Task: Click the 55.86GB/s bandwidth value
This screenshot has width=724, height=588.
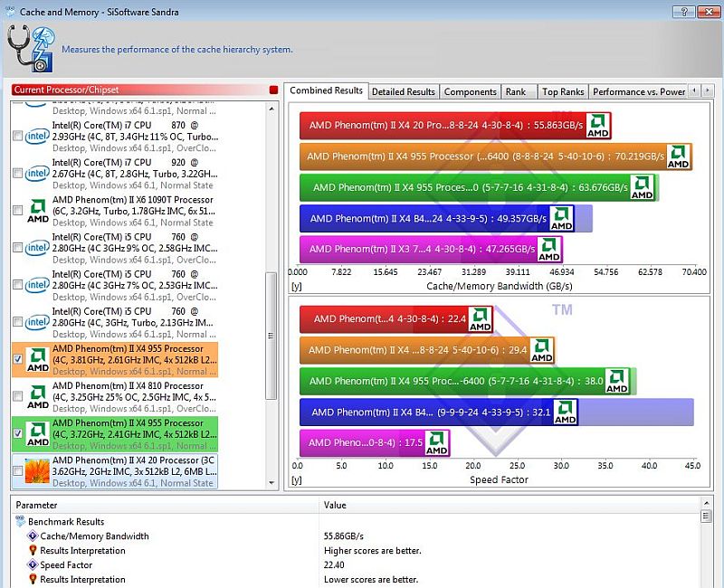Action: [344, 536]
